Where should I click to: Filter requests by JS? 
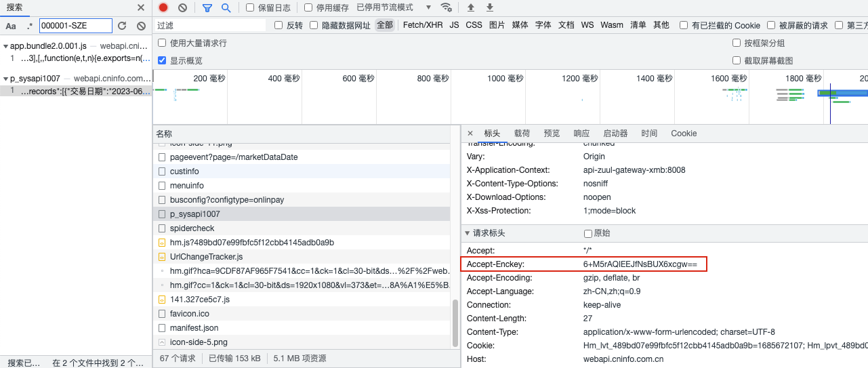[x=454, y=25]
